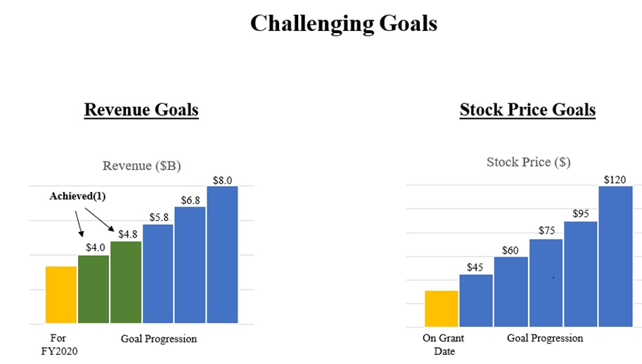Click the "Revenue ($B)" chart title
Viewport: 642px width, 364px height.
(x=141, y=167)
